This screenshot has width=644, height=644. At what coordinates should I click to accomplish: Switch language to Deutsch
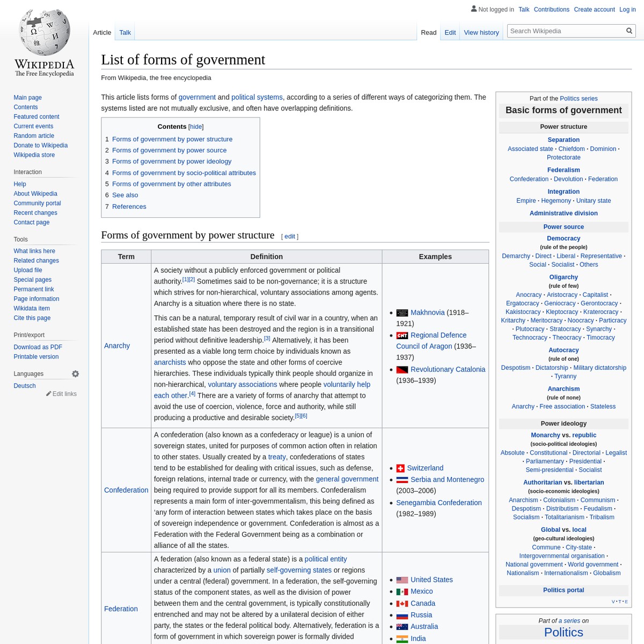[x=25, y=386]
